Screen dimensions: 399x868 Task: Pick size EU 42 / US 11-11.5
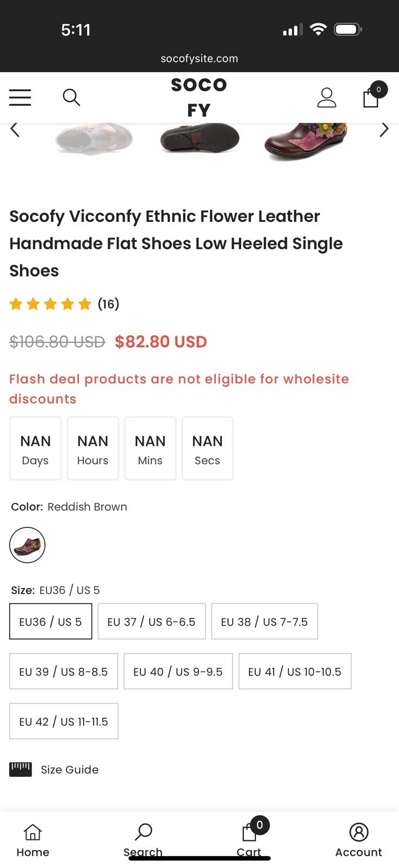click(x=63, y=722)
